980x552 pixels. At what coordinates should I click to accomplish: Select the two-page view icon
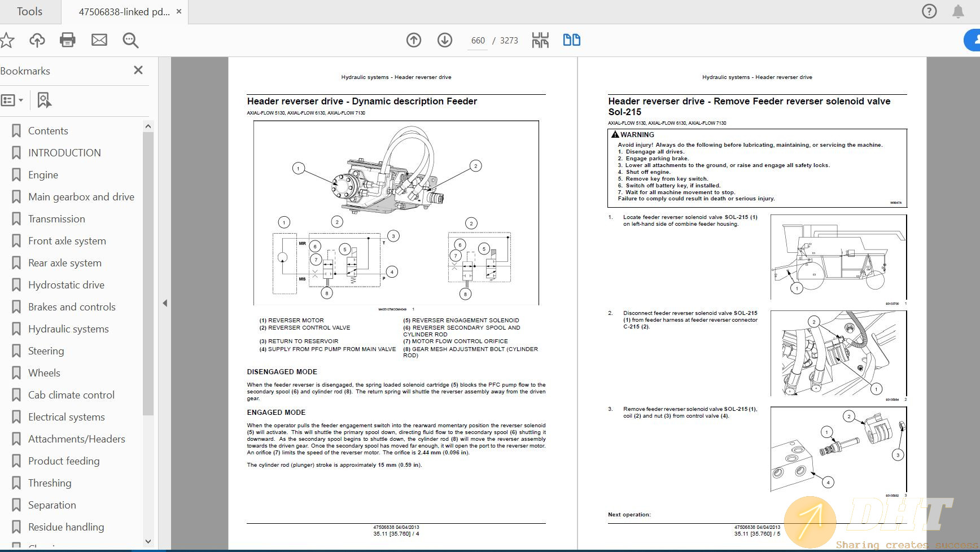coord(572,40)
